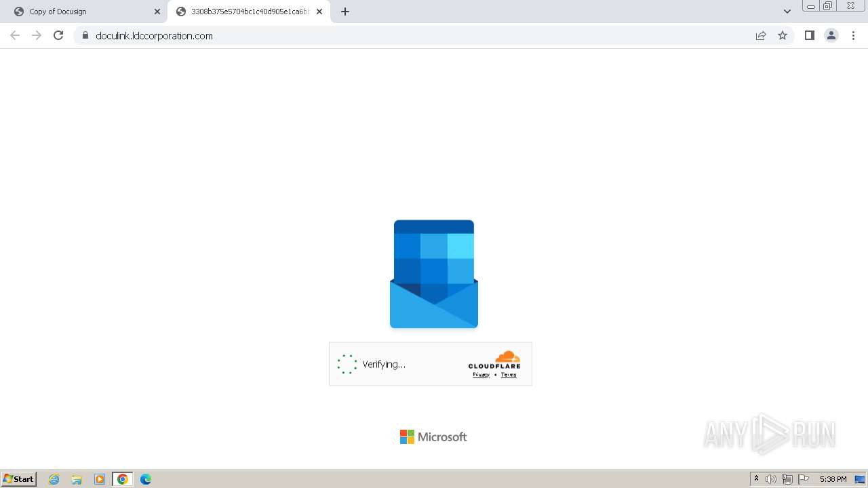Close the 3308b375e5704bc1 tab
This screenshot has width=868, height=488.
coord(319,12)
